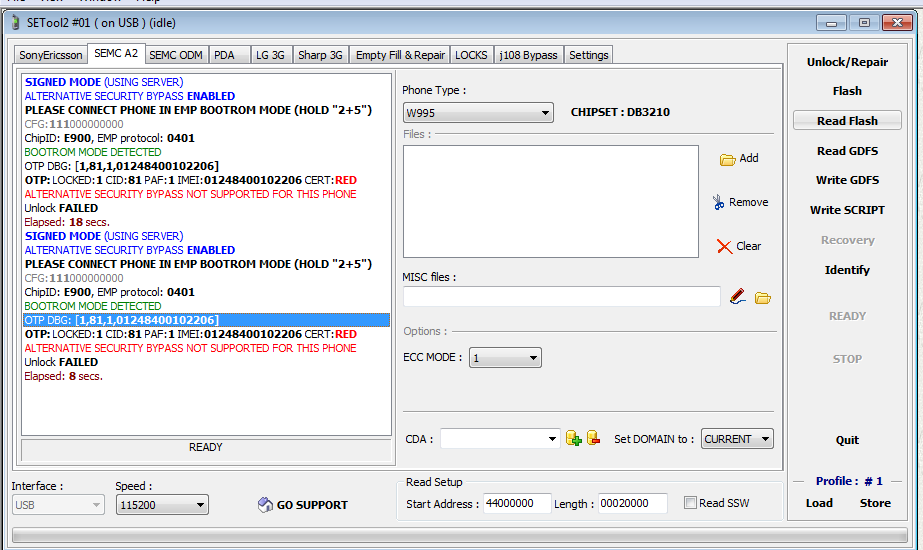Click the Add files folder icon
Screen dimensions: 923x550
pyautogui.click(x=728, y=160)
